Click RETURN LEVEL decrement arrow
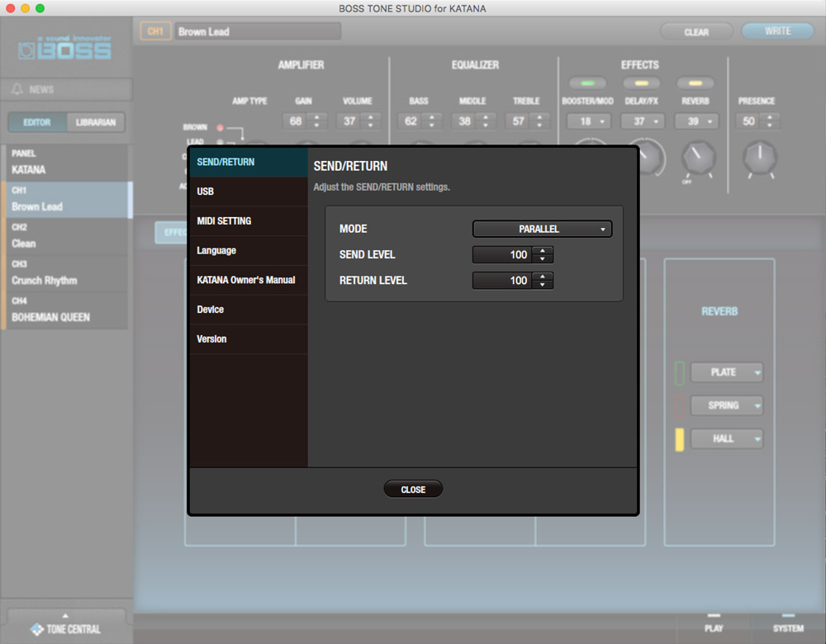 click(542, 284)
